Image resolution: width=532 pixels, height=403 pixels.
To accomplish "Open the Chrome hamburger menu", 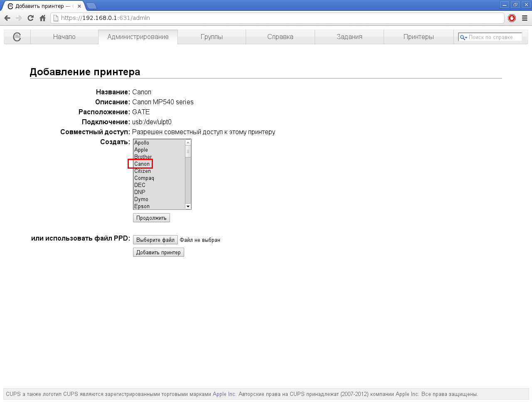I will pyautogui.click(x=525, y=18).
